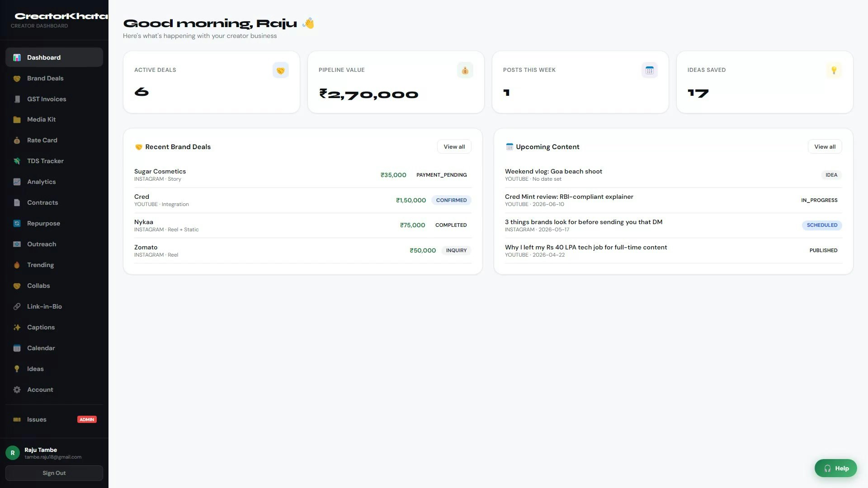Go to Repurpose section
868x488 pixels.
pyautogui.click(x=54, y=223)
